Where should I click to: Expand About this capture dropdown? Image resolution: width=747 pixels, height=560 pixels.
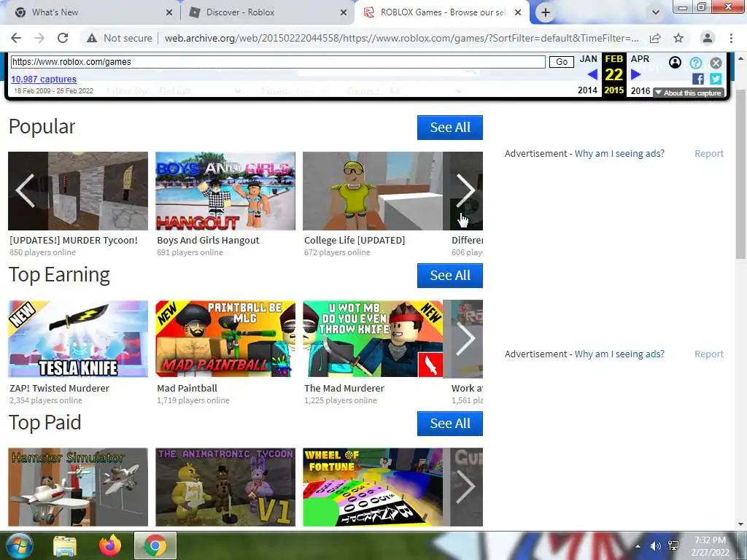(x=689, y=93)
